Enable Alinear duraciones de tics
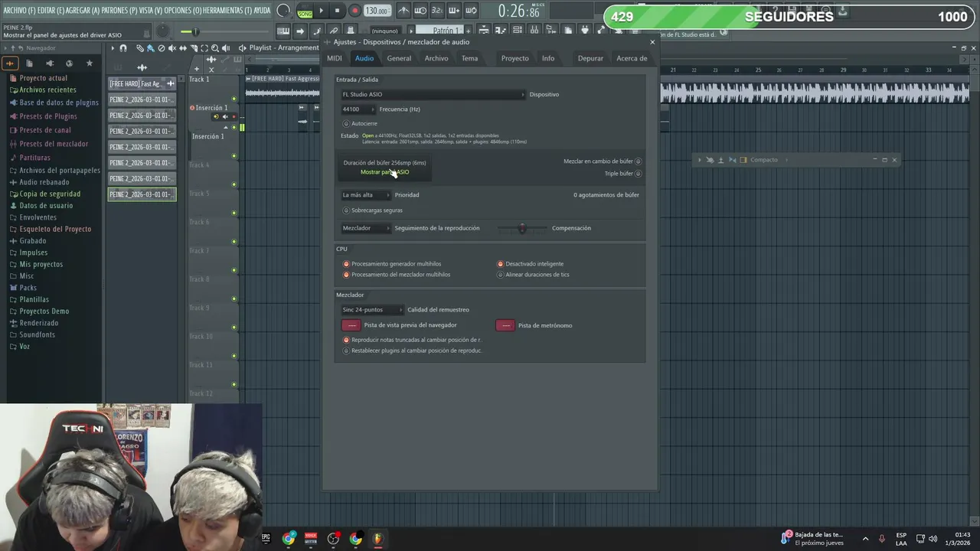This screenshot has height=551, width=980. point(501,275)
